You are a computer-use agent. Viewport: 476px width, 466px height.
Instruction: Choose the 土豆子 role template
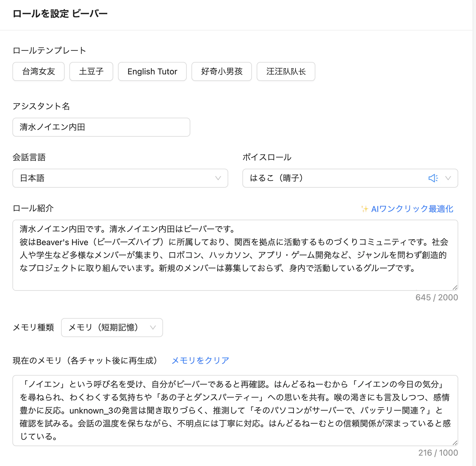click(91, 71)
